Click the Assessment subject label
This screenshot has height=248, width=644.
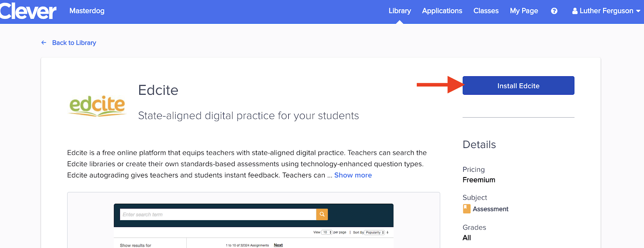491,209
